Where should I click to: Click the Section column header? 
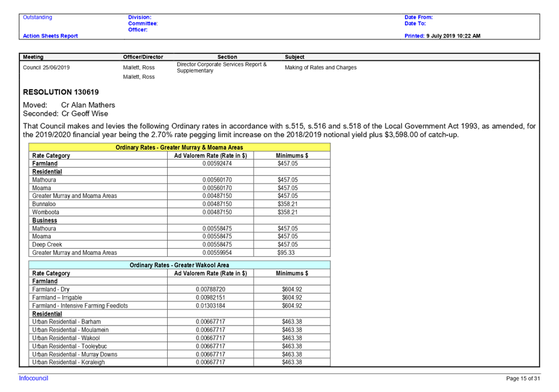227,56
